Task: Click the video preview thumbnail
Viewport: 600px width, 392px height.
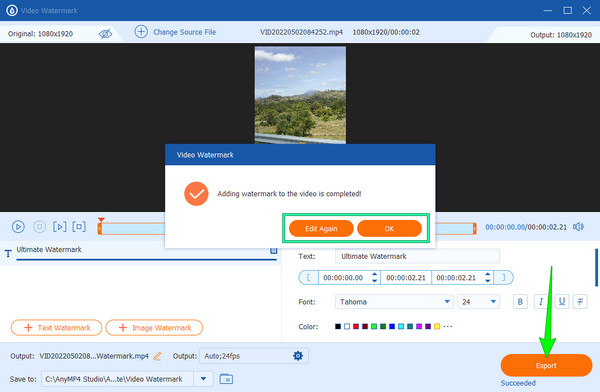Action: tap(300, 95)
